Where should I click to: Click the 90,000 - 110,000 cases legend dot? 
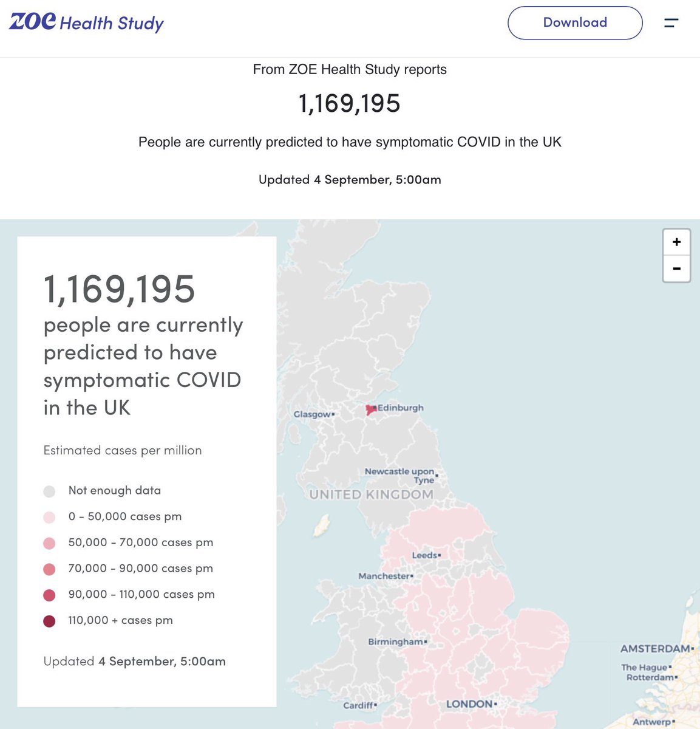pos(50,595)
